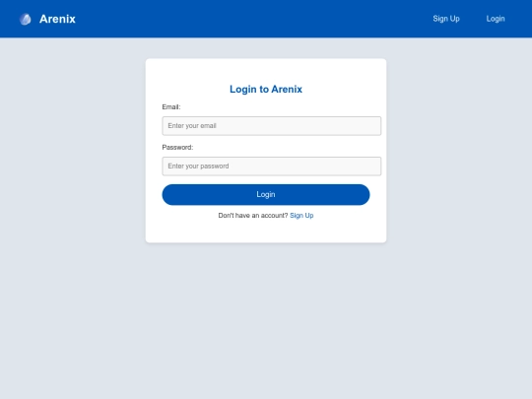The height and width of the screenshot is (399, 532).
Task: Follow the Sign Up link below the form
Action: coord(301,216)
